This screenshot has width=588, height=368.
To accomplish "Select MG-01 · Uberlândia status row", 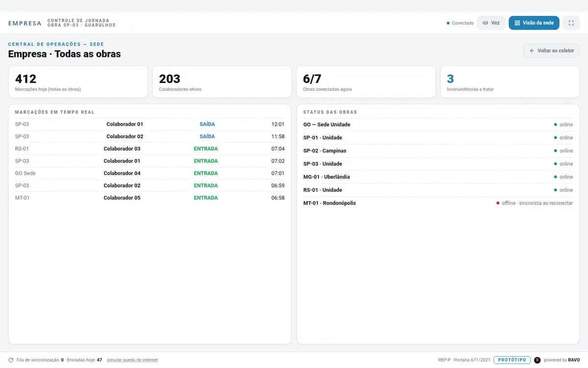I will tap(438, 177).
